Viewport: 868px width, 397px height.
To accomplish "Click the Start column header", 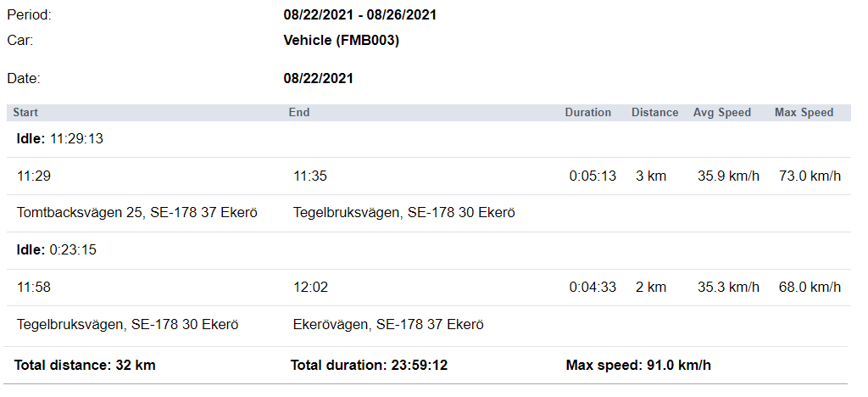I will click(x=25, y=112).
